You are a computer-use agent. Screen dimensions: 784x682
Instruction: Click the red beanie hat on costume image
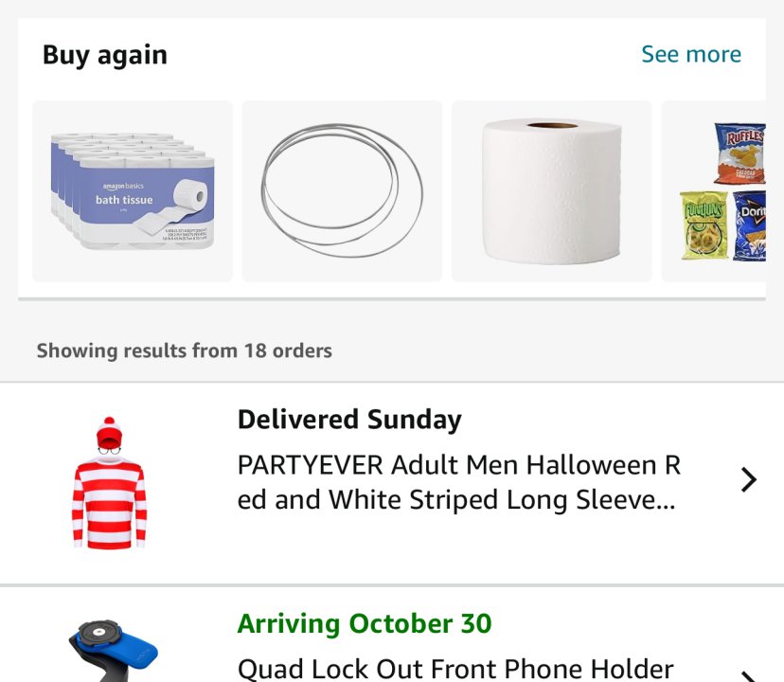[x=110, y=431]
